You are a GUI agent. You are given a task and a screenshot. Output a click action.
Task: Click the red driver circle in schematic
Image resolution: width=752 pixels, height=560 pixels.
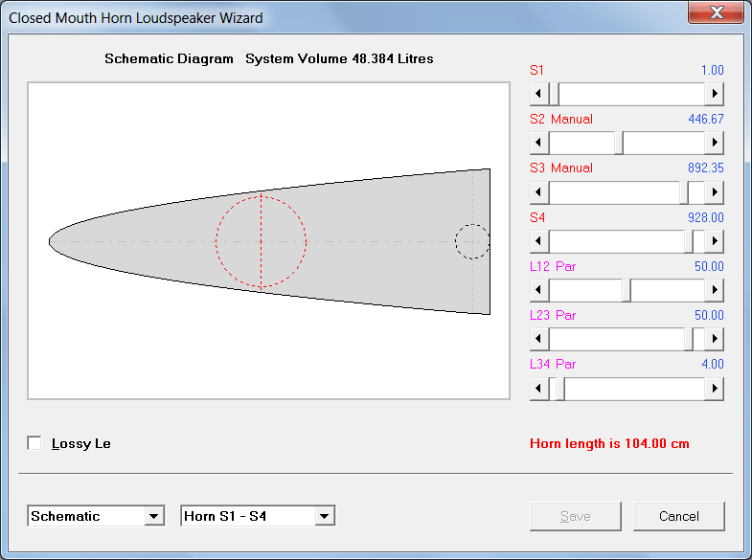coord(261,241)
